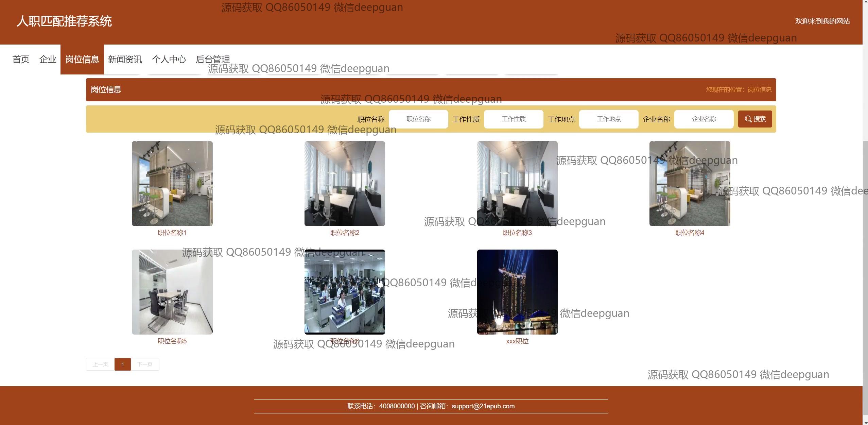The height and width of the screenshot is (425, 868).
Task: Click into the 工作性质 input field
Action: pos(513,119)
